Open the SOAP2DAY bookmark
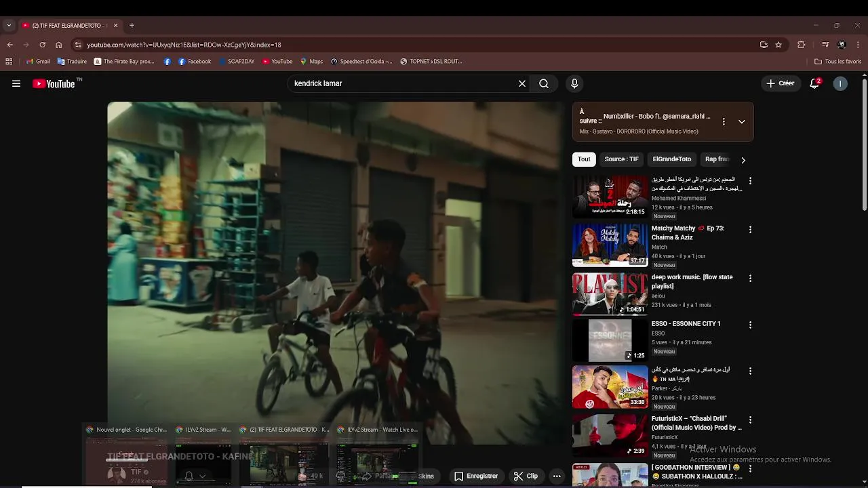This screenshot has width=868, height=488. (236, 61)
